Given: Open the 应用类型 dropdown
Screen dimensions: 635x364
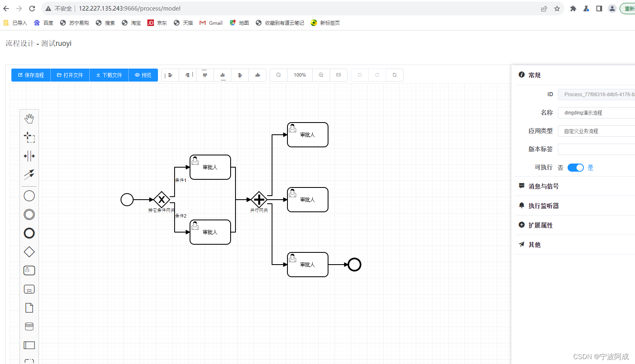Looking at the screenshot, I should pyautogui.click(x=596, y=131).
